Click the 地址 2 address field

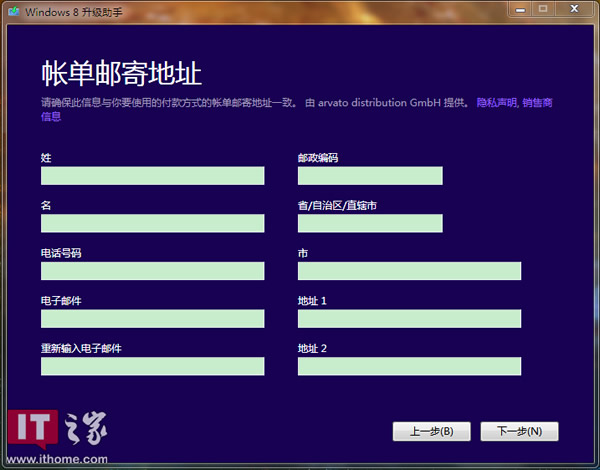point(409,366)
